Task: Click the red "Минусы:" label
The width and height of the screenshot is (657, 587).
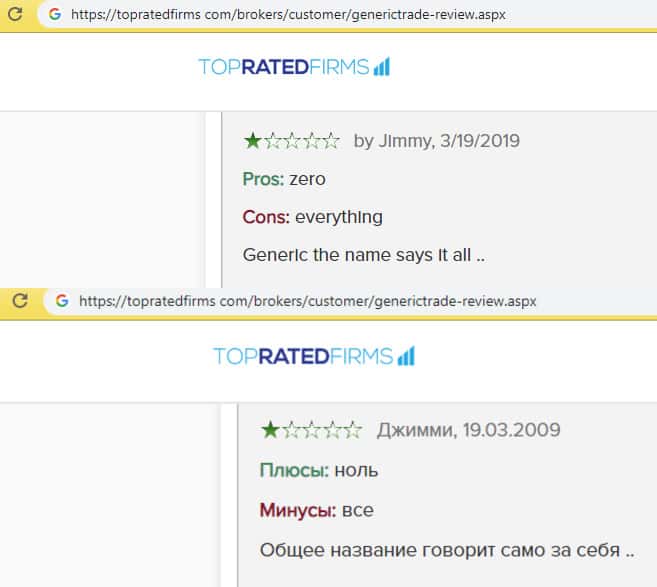Action: [297, 510]
